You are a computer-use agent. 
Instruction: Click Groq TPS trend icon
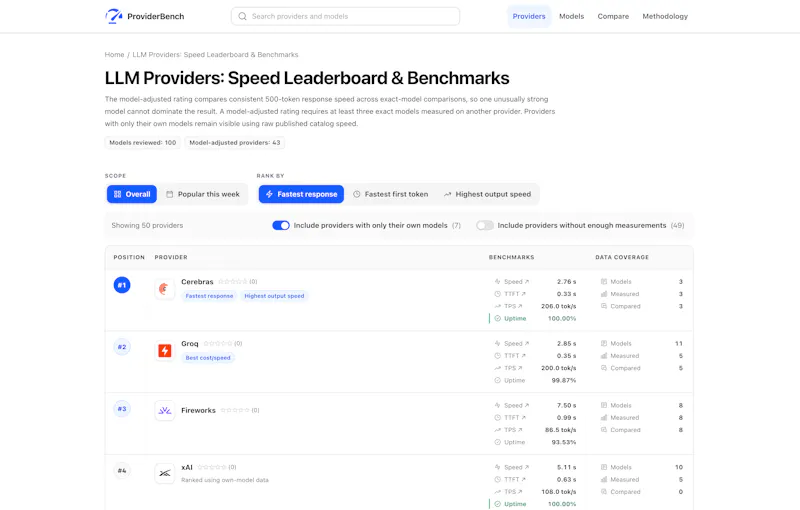497,368
